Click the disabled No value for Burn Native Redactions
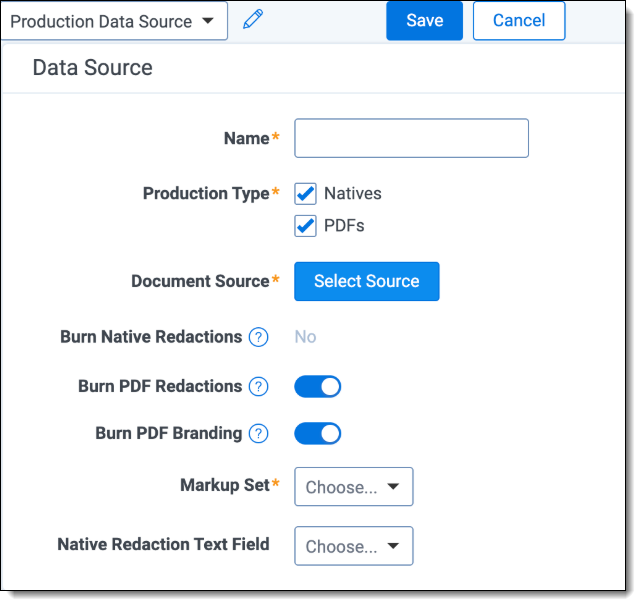This screenshot has width=641, height=606. (305, 337)
